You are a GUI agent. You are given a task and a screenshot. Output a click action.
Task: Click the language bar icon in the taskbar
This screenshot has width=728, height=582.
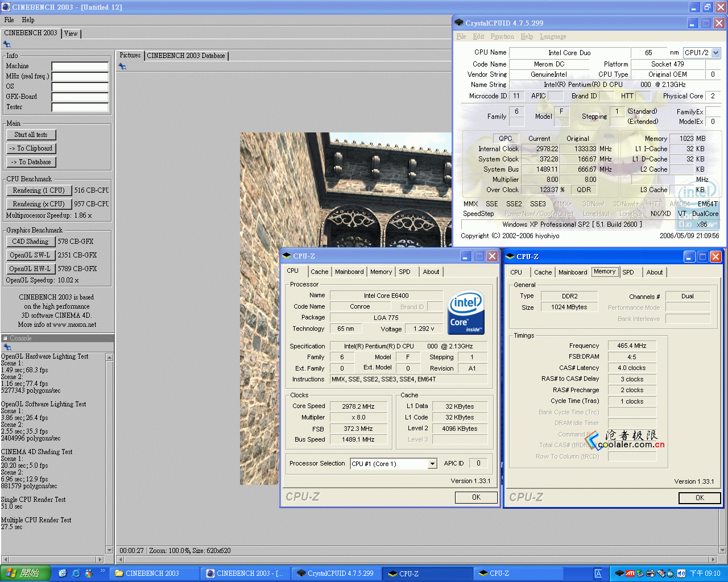tap(598, 573)
